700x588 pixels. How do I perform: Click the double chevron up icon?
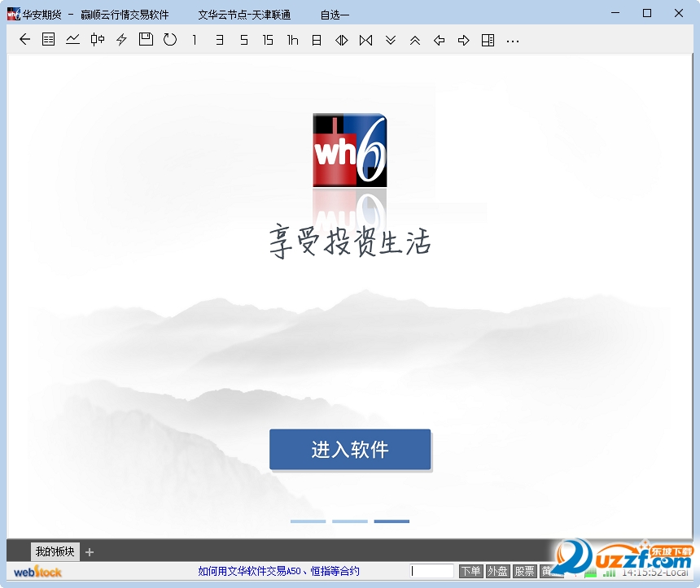[x=415, y=40]
